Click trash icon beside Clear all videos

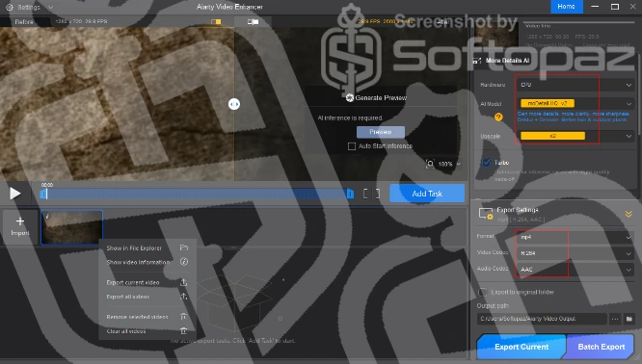click(x=183, y=331)
